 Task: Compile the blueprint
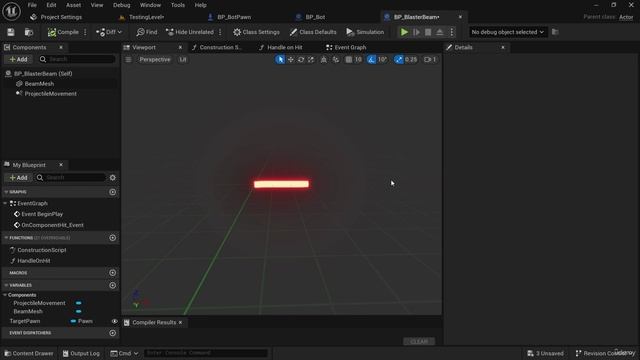(x=63, y=32)
